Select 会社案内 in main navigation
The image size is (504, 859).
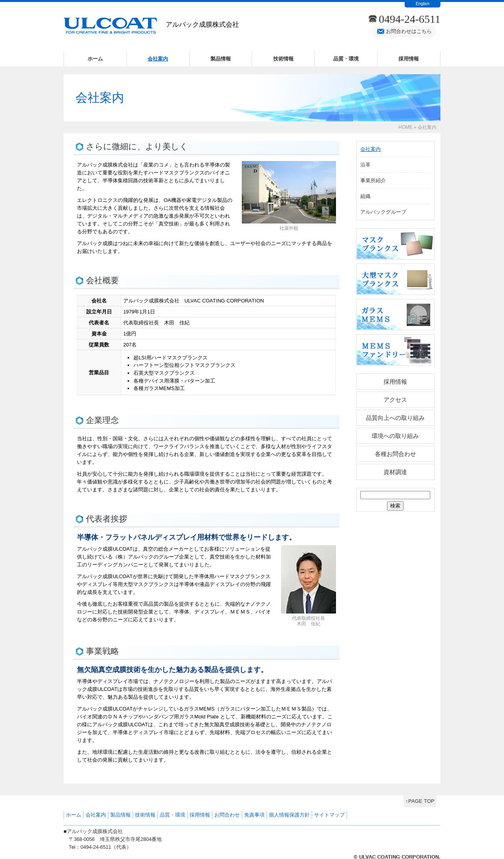pos(158,59)
